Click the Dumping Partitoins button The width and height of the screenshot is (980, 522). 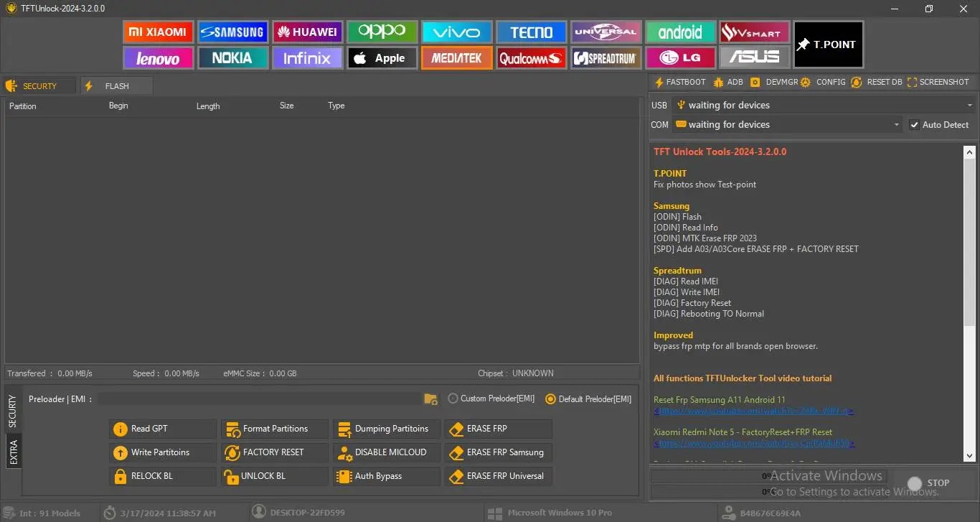(387, 429)
